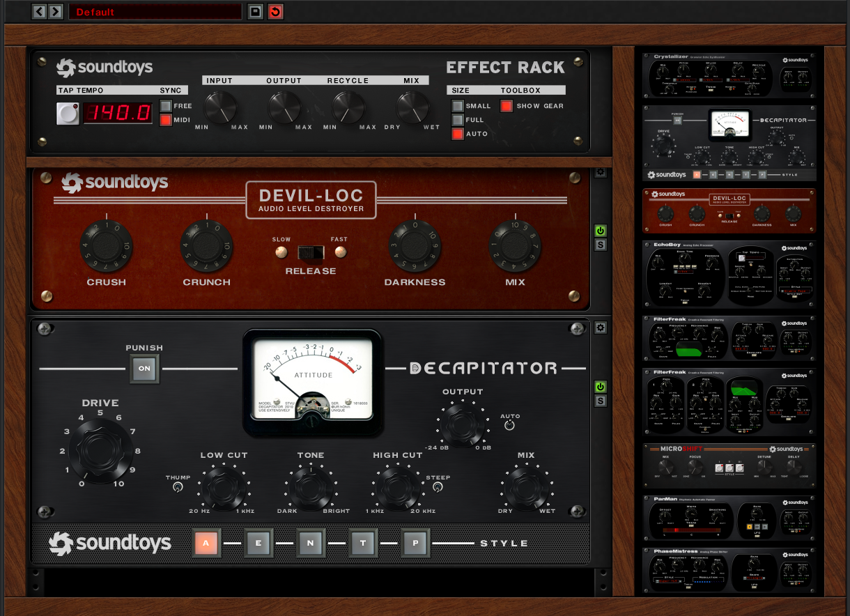Viewport: 850px width, 616px height.
Task: Click Devil-Loc CRUNCH knob
Action: [206, 246]
